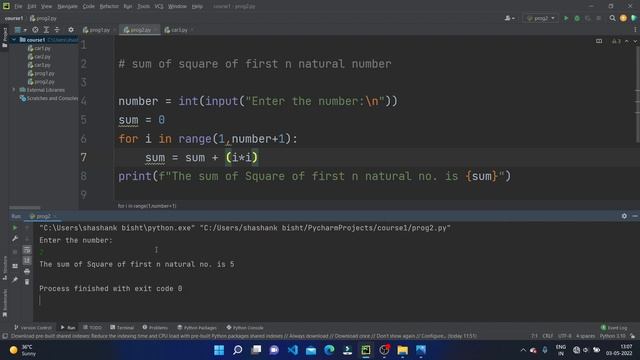640x360 pixels.
Task: Collapse the course1 project folder
Action: (x=14, y=40)
